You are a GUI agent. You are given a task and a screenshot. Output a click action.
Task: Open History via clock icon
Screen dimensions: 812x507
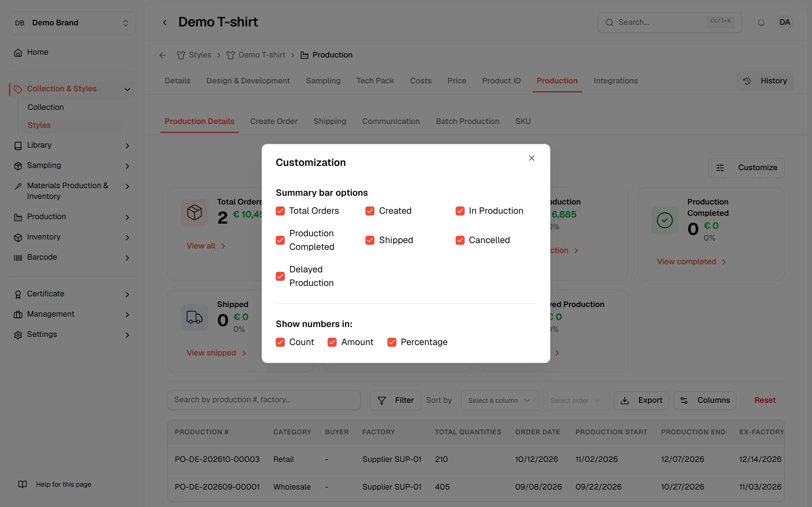click(747, 81)
